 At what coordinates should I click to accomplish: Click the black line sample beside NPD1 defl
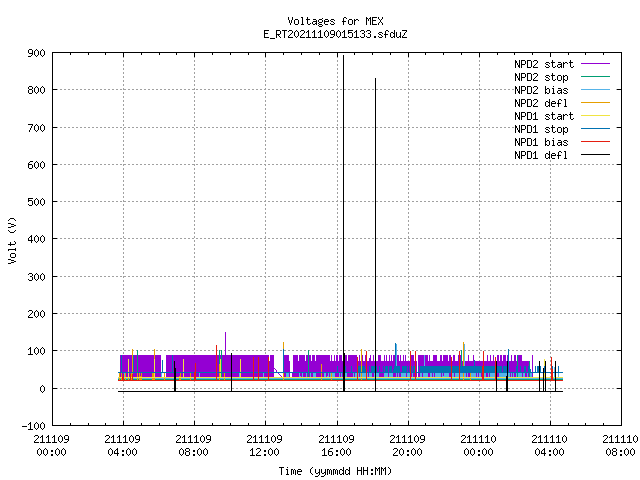point(596,155)
